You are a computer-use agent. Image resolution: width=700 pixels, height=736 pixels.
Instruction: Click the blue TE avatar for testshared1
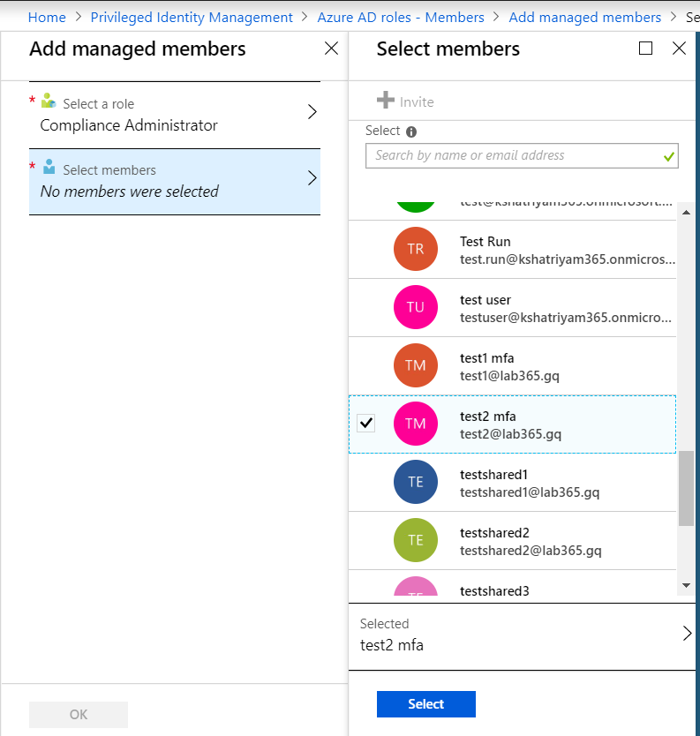pyautogui.click(x=416, y=482)
